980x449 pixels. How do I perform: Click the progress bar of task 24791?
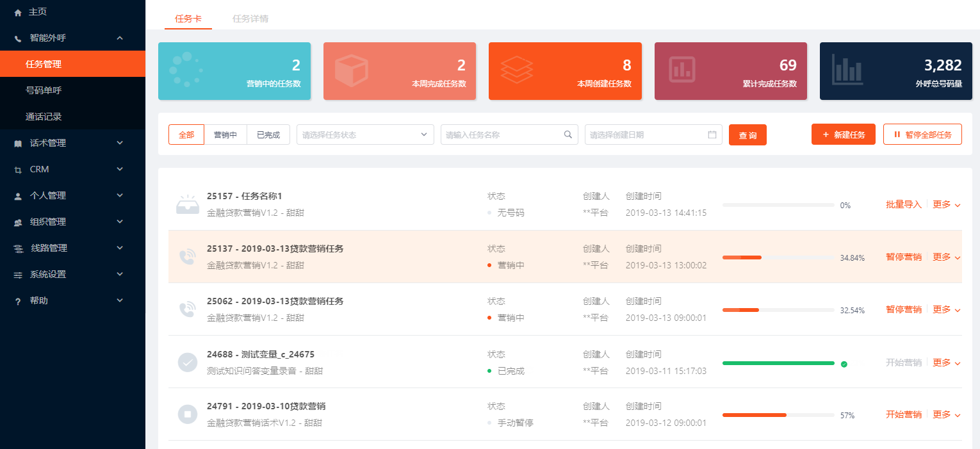[778, 415]
